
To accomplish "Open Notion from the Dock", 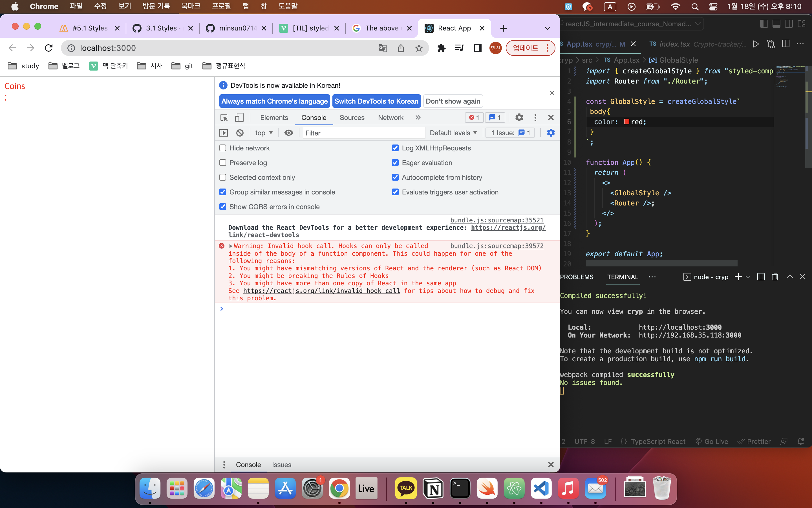I will point(433,488).
